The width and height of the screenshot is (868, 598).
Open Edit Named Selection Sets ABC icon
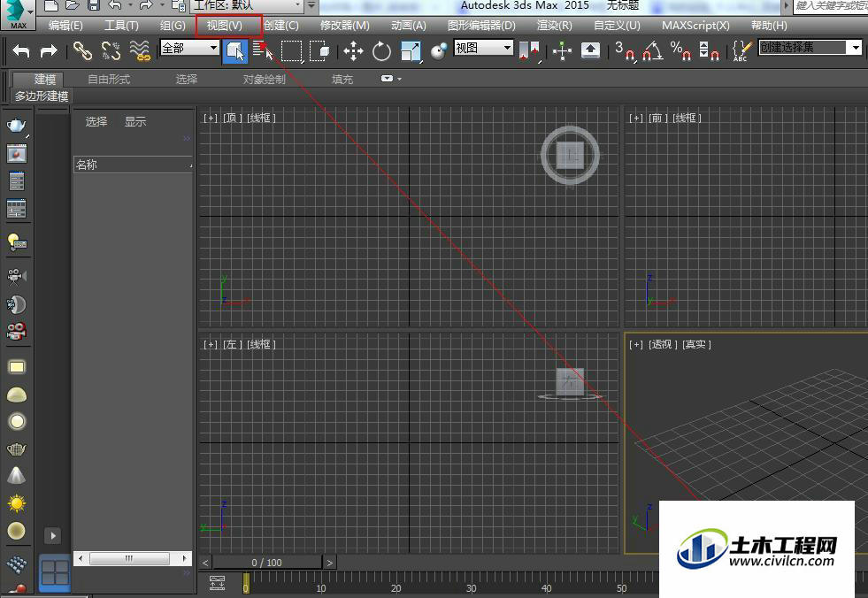coord(741,51)
